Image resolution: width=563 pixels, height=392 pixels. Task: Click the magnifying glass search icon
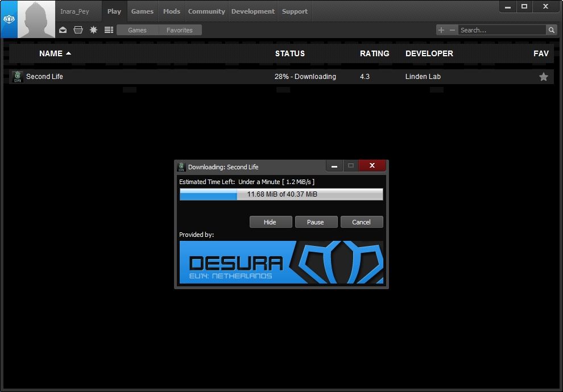(551, 30)
